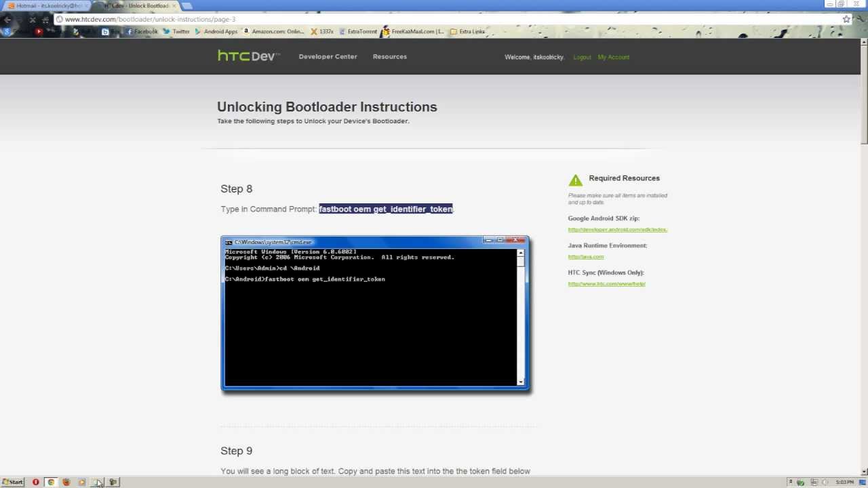Open the Amazon.com bookmark

[274, 31]
